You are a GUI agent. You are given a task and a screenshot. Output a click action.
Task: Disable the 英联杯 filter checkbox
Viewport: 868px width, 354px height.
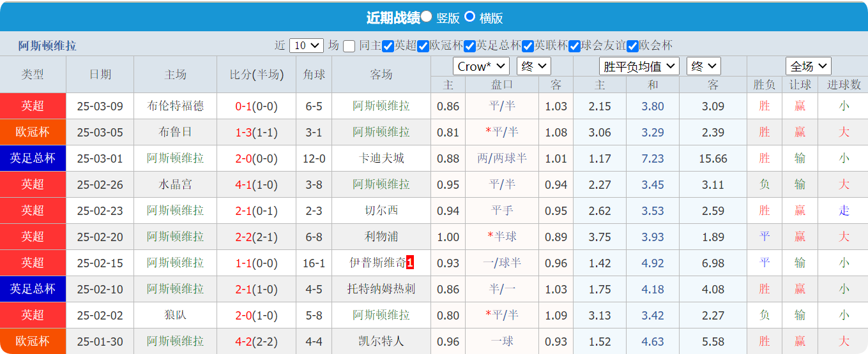(528, 46)
